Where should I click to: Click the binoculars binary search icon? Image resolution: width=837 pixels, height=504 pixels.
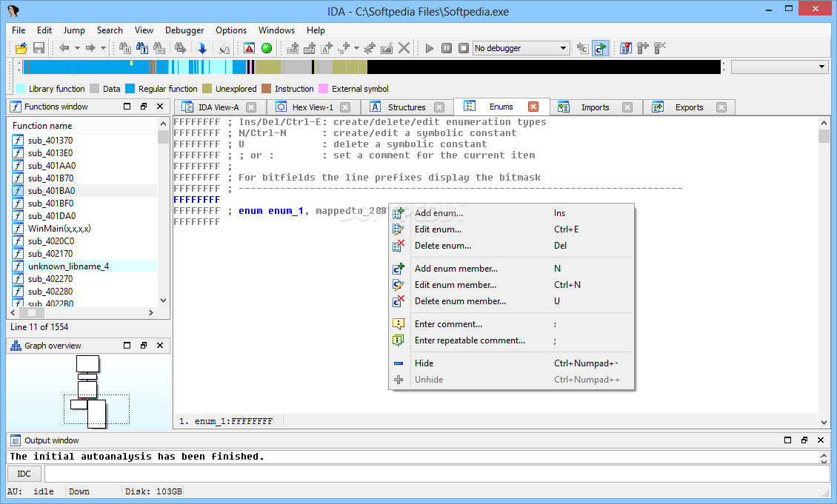point(159,48)
